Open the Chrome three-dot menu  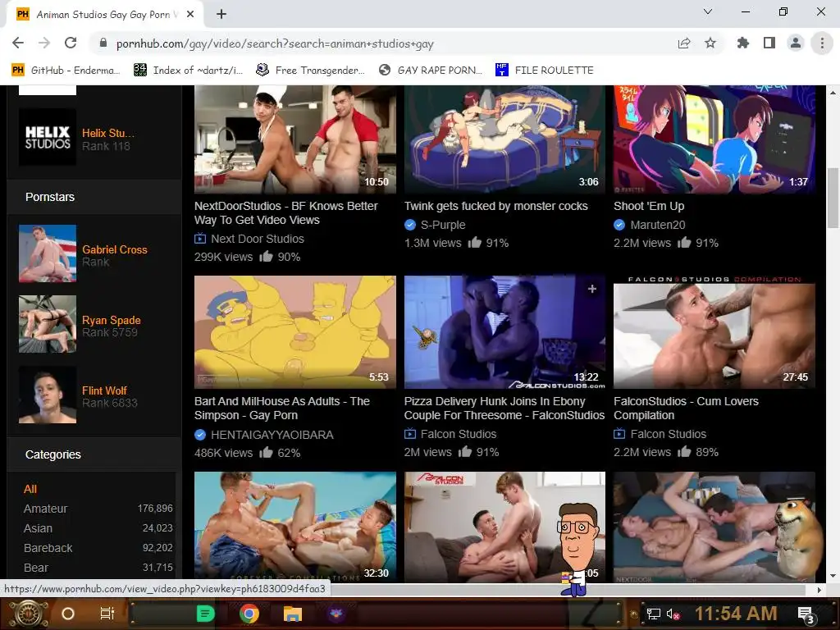[822, 43]
